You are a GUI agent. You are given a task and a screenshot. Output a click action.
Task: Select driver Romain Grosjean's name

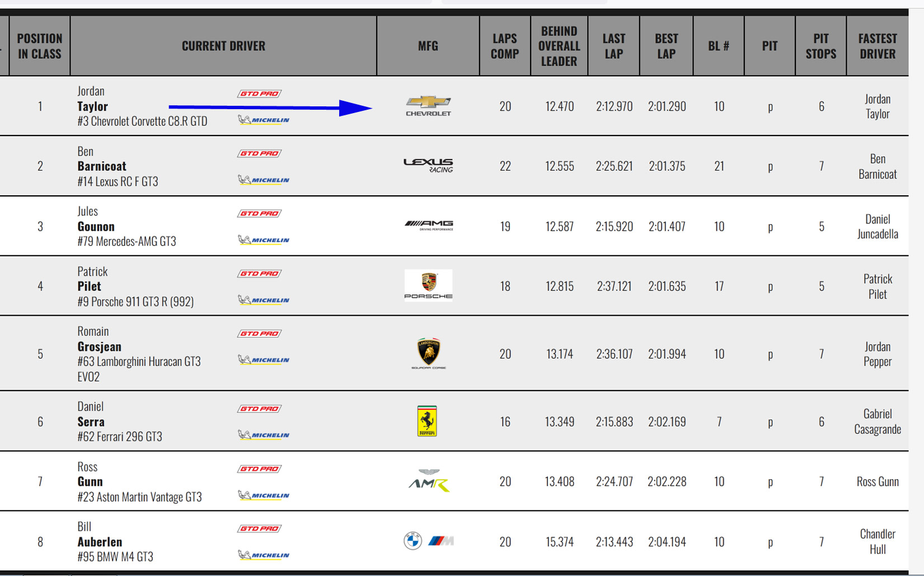[99, 346]
